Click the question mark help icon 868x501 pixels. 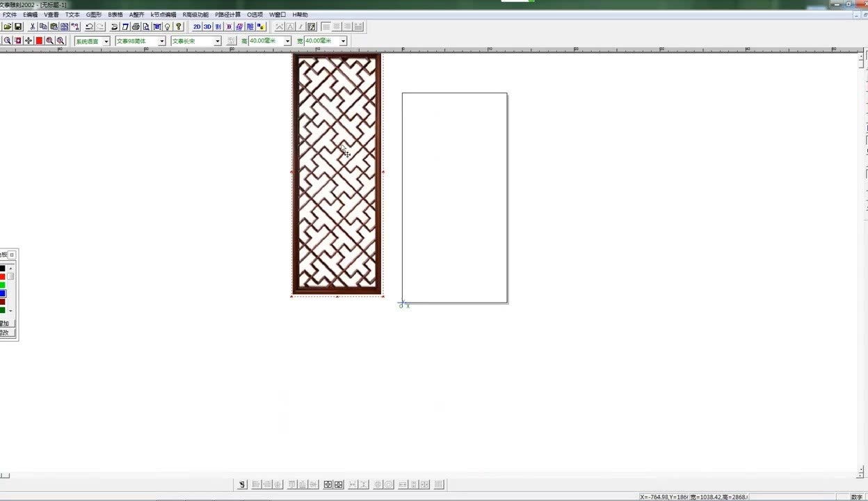coord(179,26)
